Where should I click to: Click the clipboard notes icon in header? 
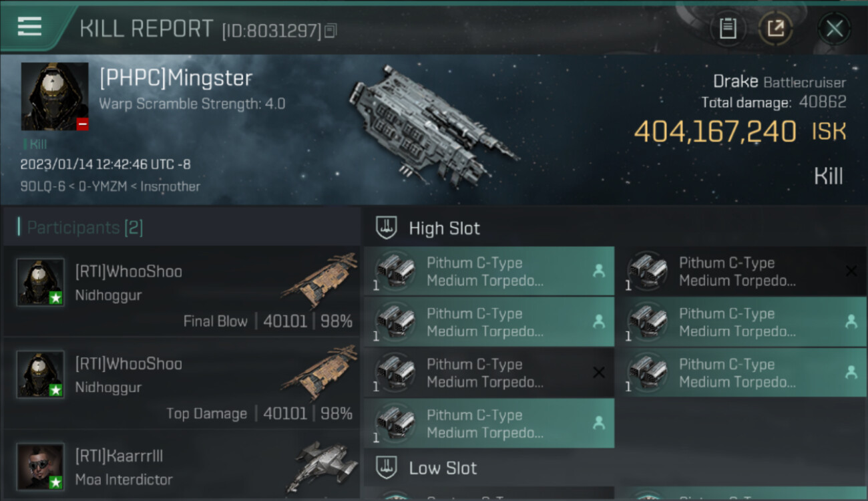point(728,29)
